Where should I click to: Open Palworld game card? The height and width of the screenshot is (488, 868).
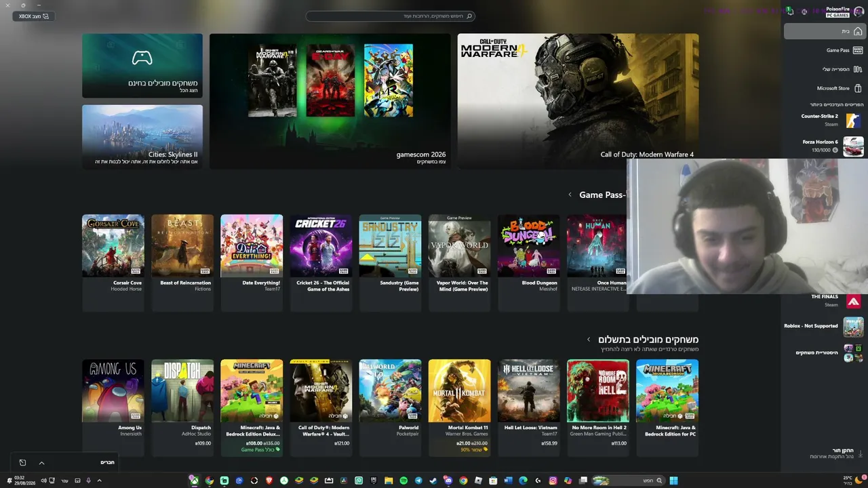[x=390, y=408]
